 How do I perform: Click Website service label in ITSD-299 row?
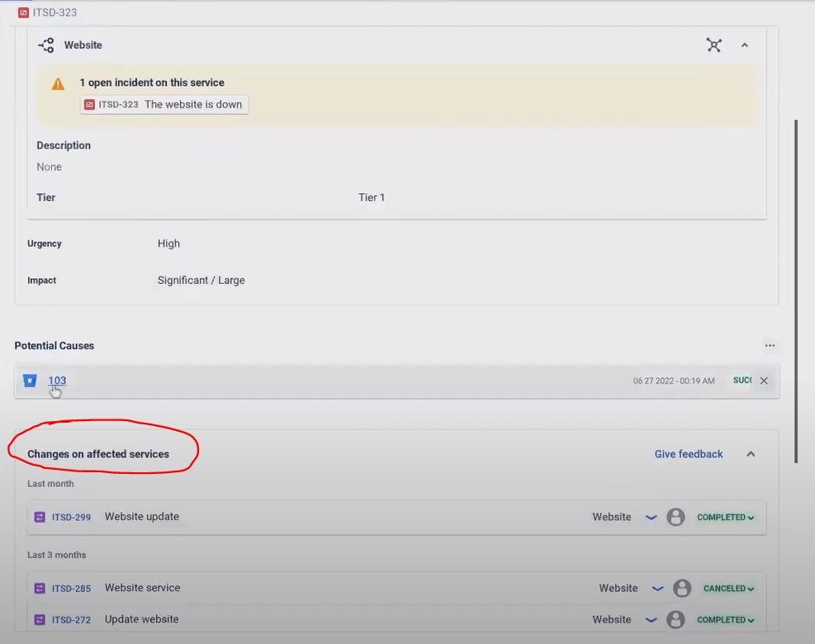612,517
